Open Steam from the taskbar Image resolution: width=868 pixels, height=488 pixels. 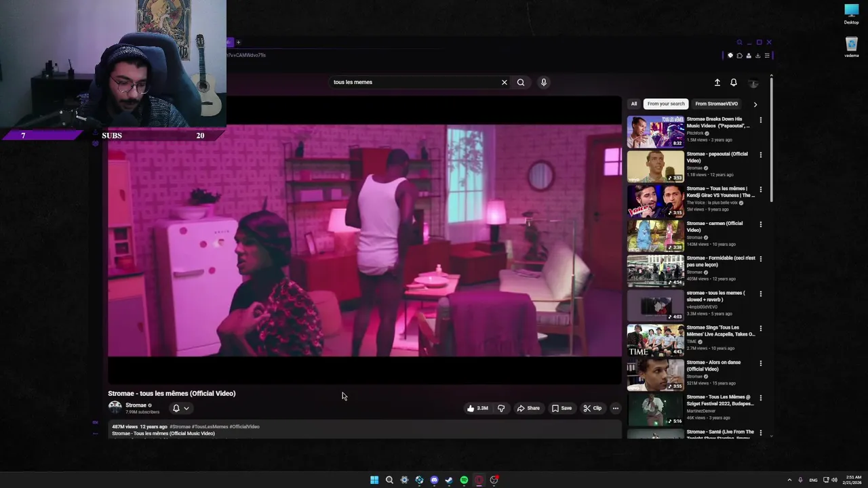point(449,480)
